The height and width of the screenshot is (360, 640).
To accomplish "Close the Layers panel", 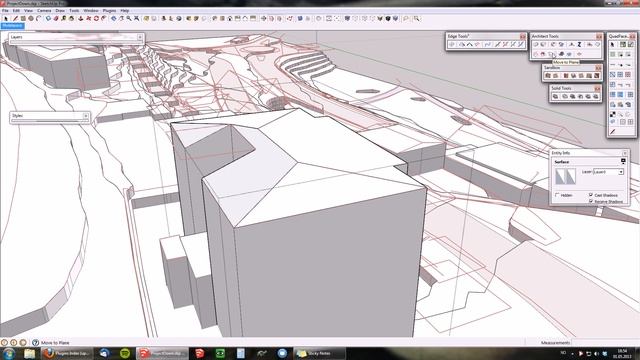I will pyautogui.click(x=140, y=37).
